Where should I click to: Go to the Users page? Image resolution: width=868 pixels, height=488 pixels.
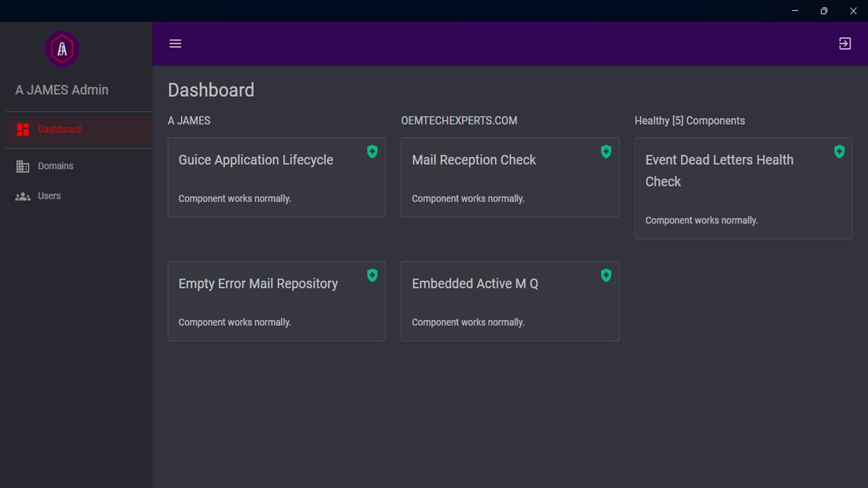pyautogui.click(x=50, y=196)
